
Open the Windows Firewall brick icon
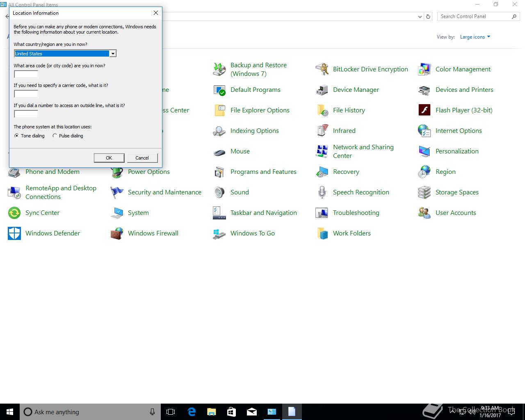pos(117,233)
